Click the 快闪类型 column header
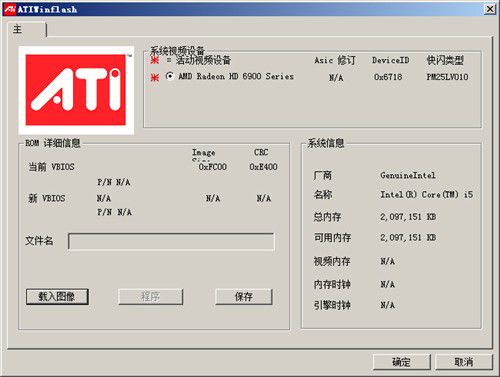The width and height of the screenshot is (500, 377). click(445, 60)
